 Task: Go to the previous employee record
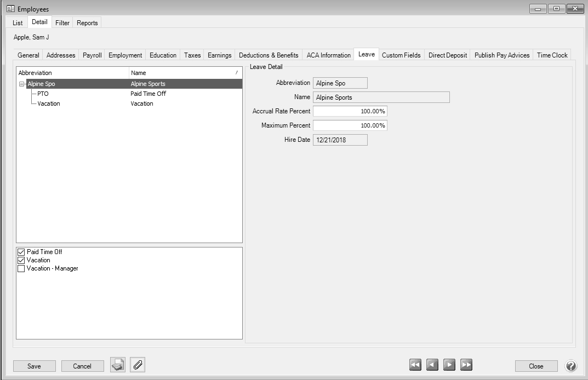[x=432, y=365]
